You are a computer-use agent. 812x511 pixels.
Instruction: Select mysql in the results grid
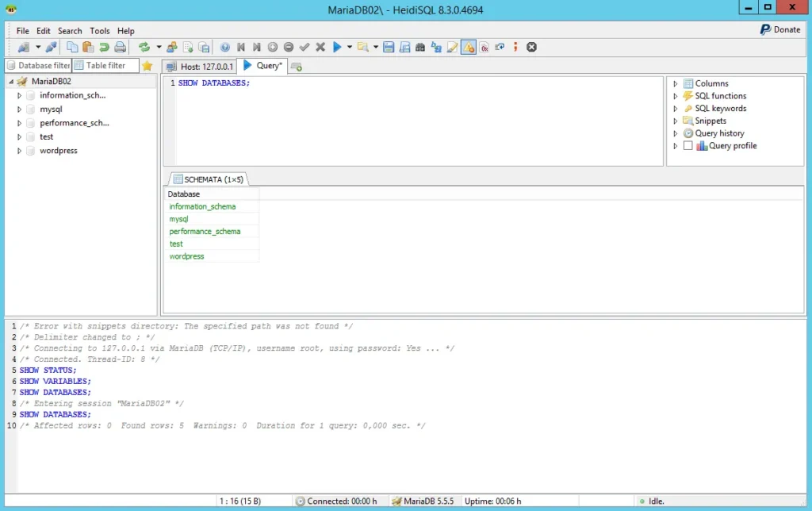[178, 219]
